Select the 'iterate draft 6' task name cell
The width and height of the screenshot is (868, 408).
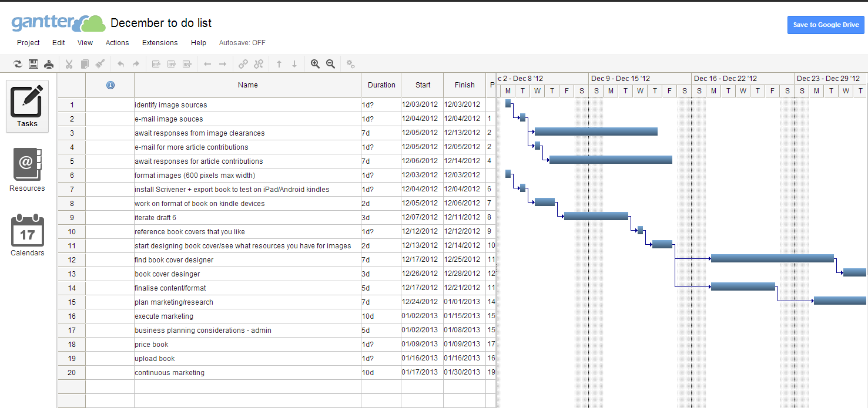pyautogui.click(x=247, y=218)
